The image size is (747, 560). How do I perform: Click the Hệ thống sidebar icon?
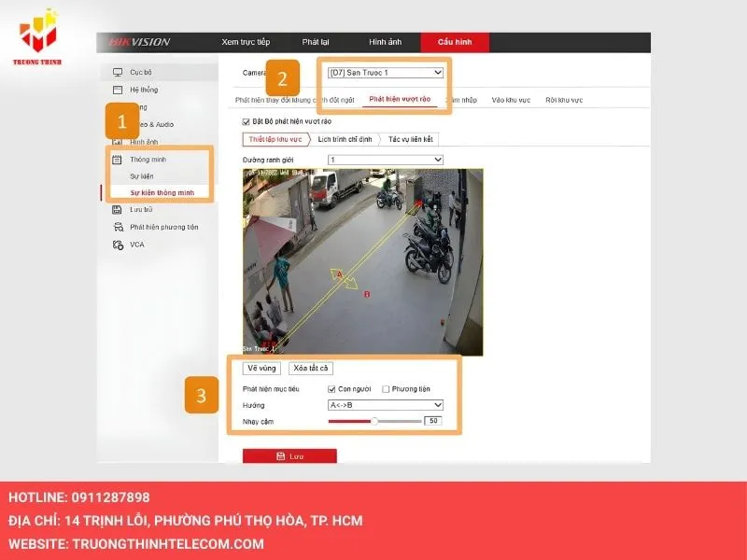(x=118, y=90)
